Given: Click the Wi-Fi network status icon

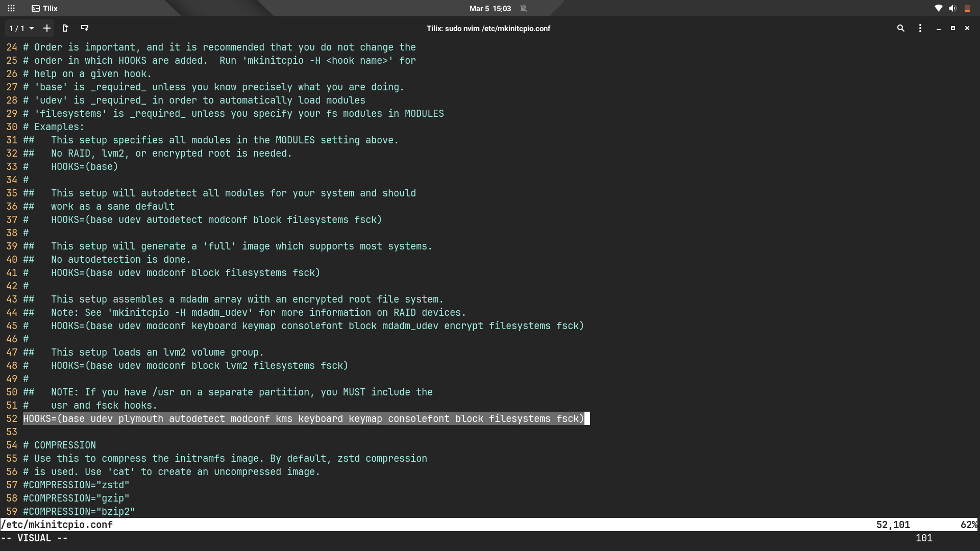Looking at the screenshot, I should (x=938, y=8).
